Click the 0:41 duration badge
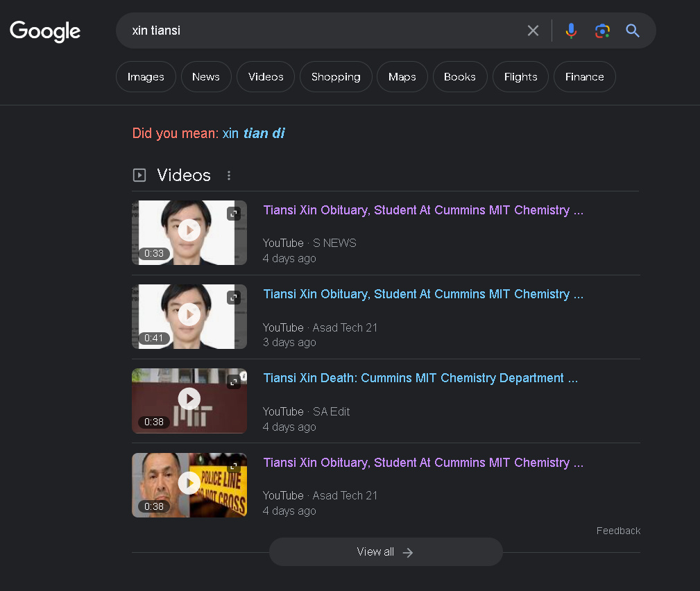The width and height of the screenshot is (700, 591). coord(154,338)
